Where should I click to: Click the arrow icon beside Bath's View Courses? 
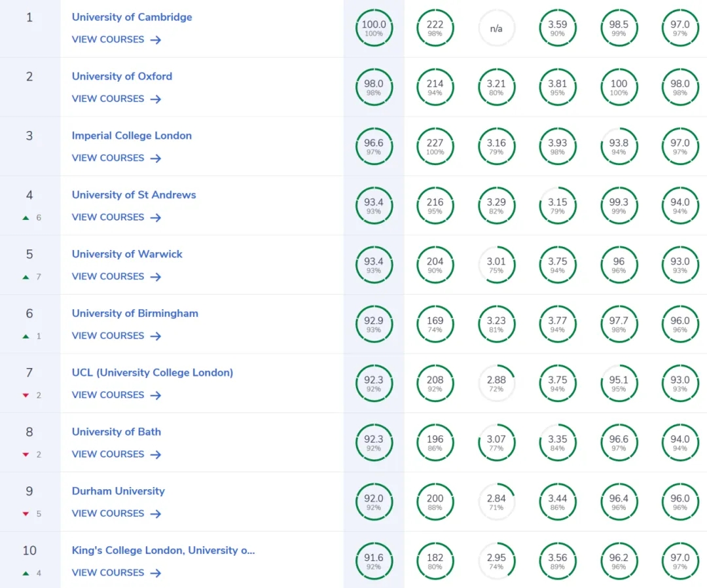155,454
